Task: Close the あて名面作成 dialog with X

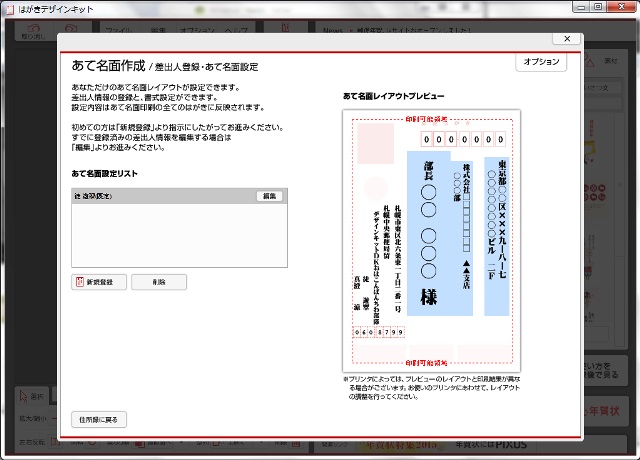Action: coord(567,39)
